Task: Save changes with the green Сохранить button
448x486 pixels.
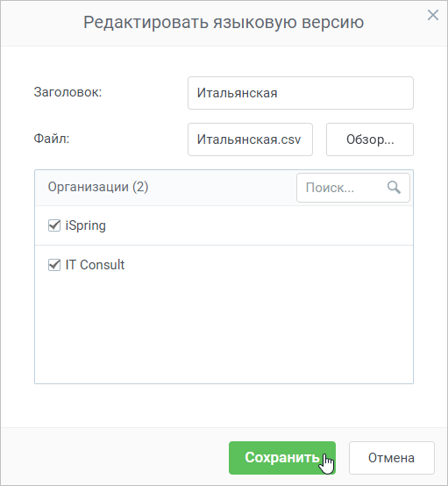Action: click(282, 458)
